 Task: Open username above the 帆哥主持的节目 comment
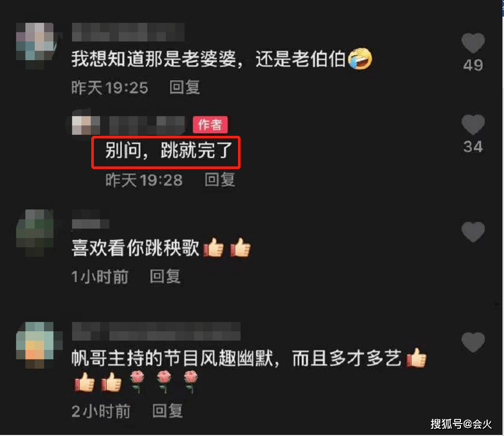pyautogui.click(x=156, y=331)
